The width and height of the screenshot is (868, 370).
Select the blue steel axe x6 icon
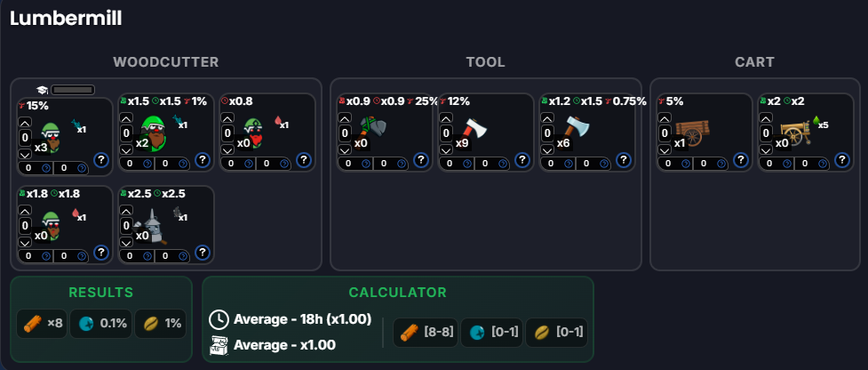coord(576,130)
